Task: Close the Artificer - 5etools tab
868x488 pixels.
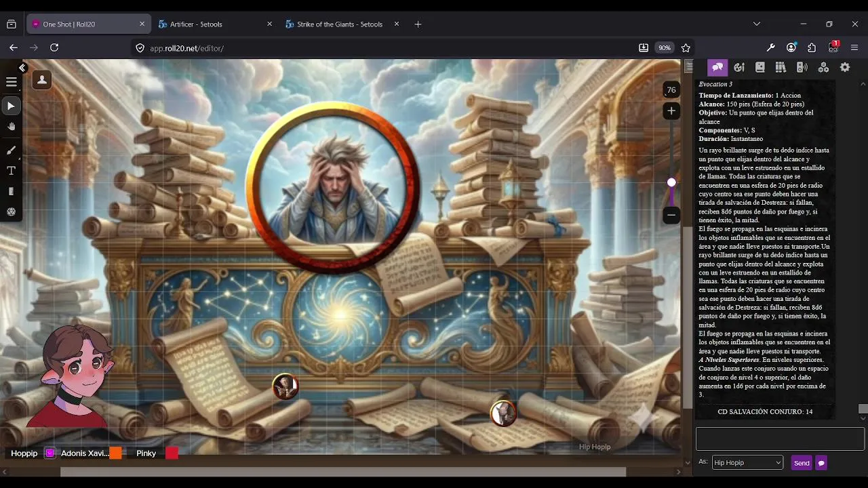Action: tap(269, 24)
